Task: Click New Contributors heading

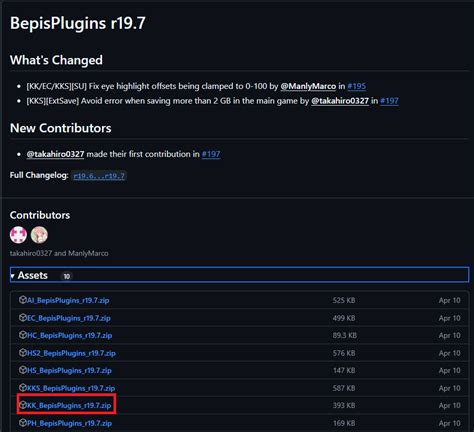Action: click(x=61, y=128)
